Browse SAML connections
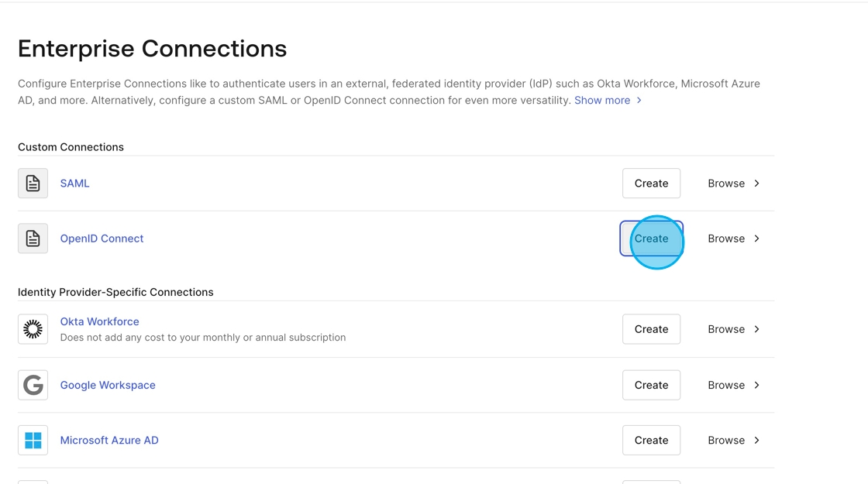Image resolution: width=868 pixels, height=484 pixels. coord(733,183)
